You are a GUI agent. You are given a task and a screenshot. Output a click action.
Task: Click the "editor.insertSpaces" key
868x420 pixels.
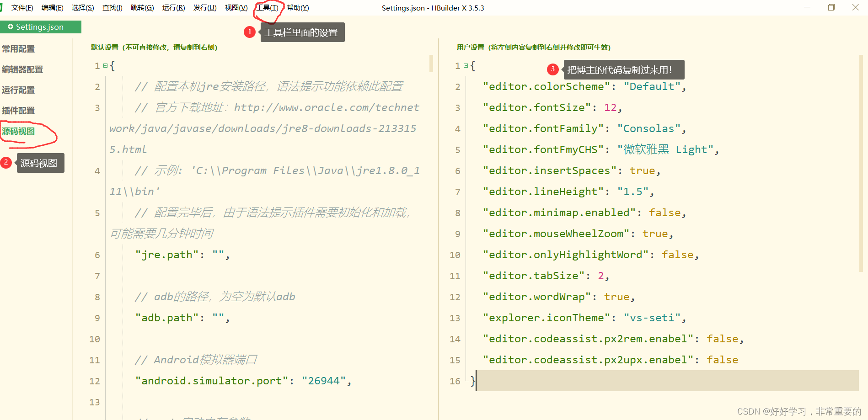(x=550, y=171)
